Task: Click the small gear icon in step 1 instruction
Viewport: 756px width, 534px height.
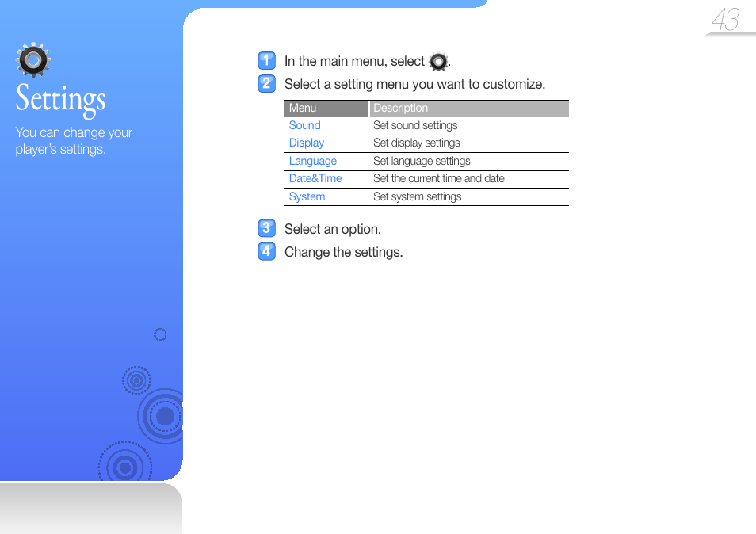Action: pos(438,62)
